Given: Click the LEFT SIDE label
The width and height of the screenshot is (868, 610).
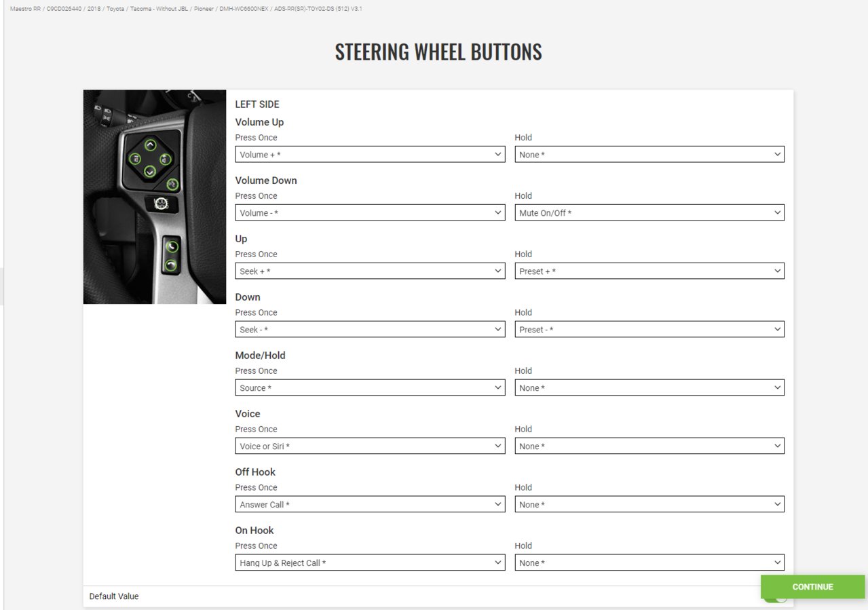Looking at the screenshot, I should click(x=257, y=104).
